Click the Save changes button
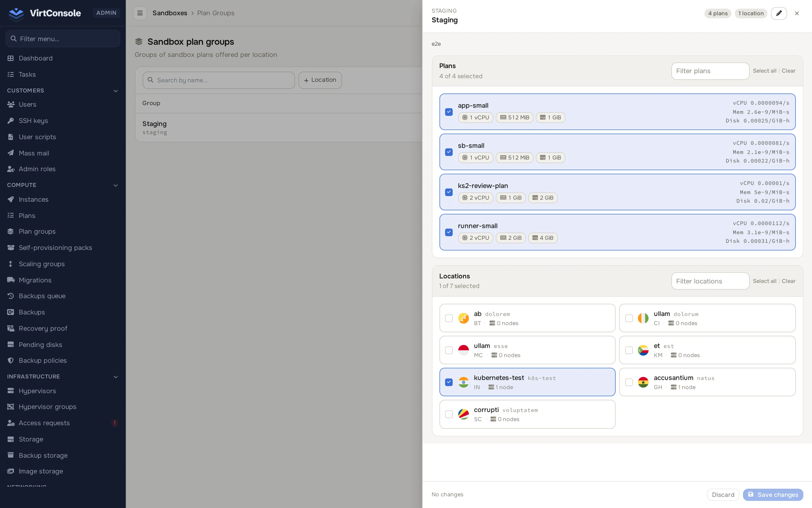 (x=773, y=495)
